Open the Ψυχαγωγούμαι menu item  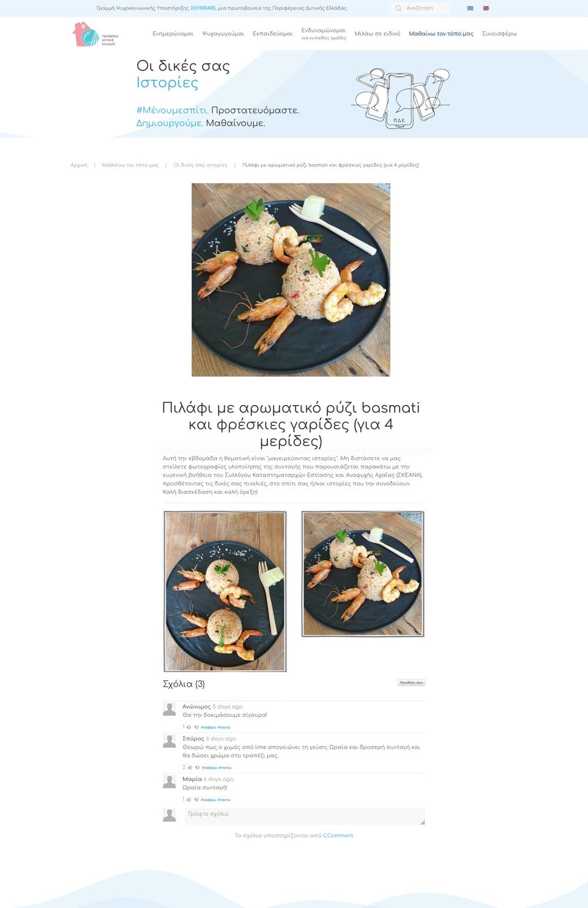[x=223, y=34]
